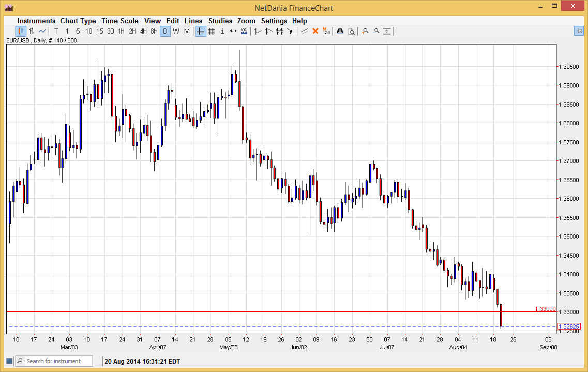Click the orange X delete line icon
The width and height of the screenshot is (588, 372).
[315, 31]
